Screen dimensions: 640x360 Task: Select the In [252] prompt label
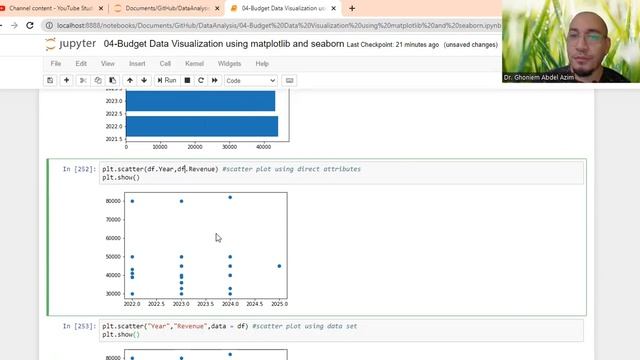click(79, 169)
